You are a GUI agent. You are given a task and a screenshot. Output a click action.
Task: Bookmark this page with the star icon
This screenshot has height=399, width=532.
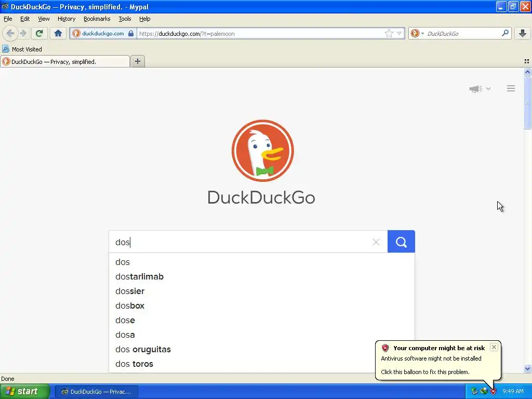[389, 33]
